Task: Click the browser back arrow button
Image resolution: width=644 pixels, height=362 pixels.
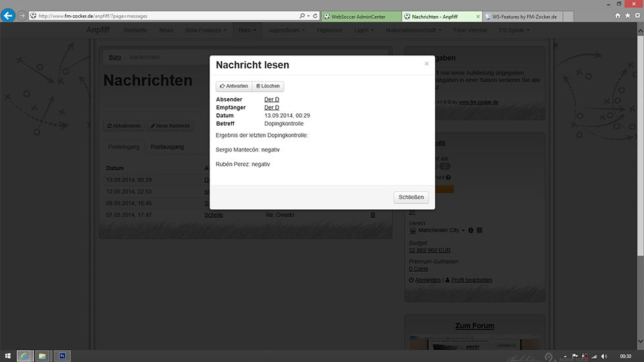Action: coord(8,15)
